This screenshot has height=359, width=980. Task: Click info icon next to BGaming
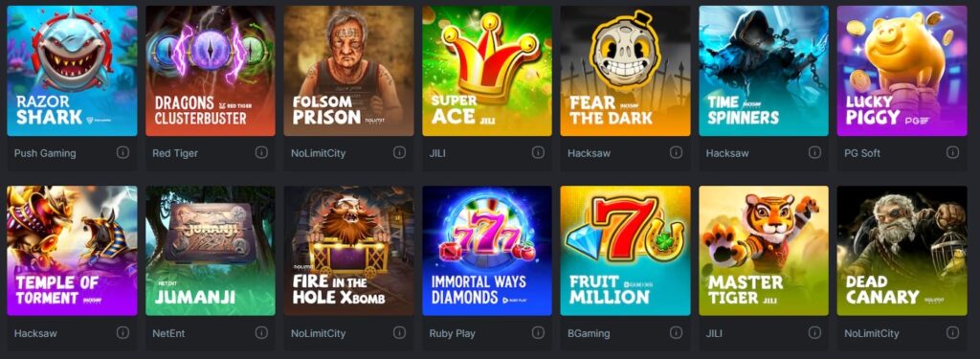(x=676, y=332)
